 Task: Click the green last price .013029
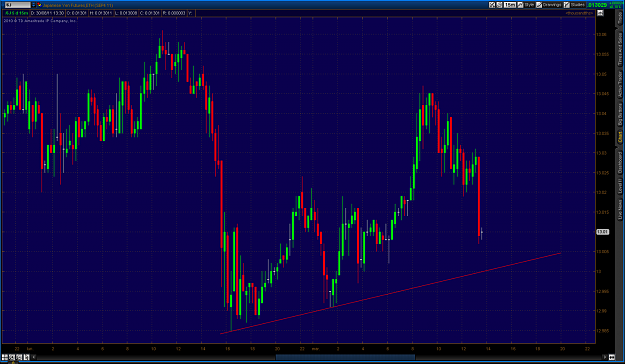(x=597, y=5)
